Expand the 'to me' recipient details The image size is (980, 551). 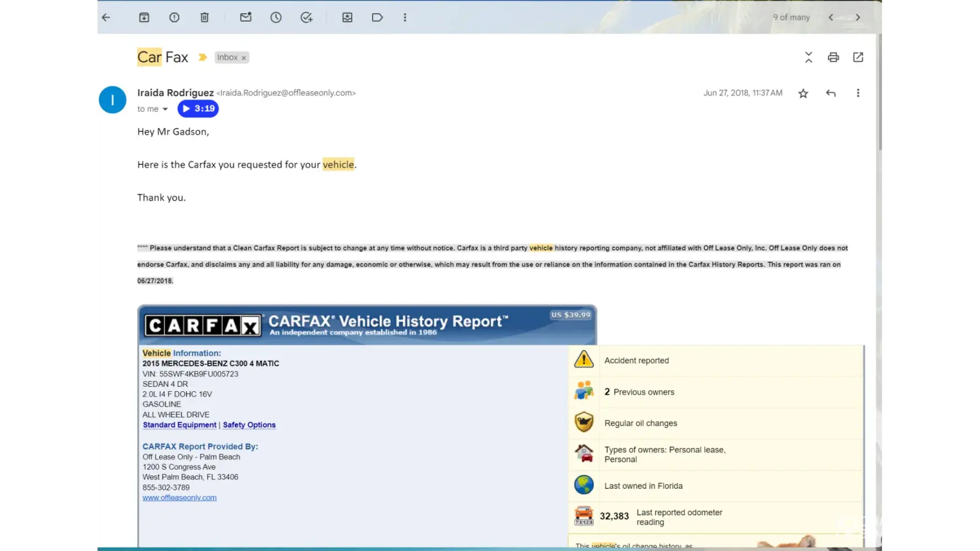165,109
